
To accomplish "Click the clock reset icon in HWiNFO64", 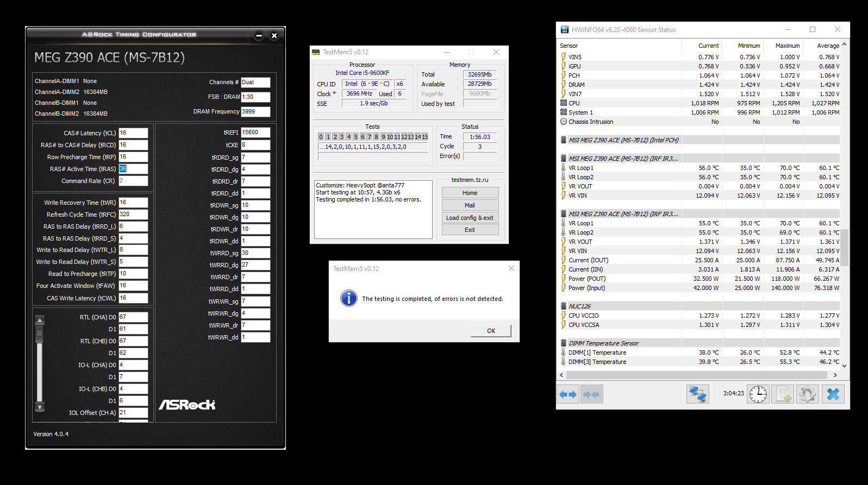I will click(x=758, y=394).
